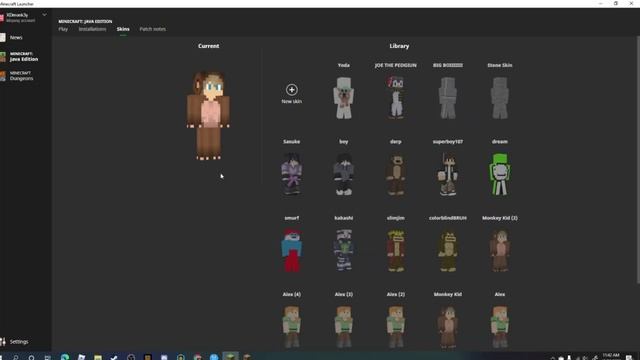The image size is (640, 360).
Task: Open the Patch notes tab
Action: (153, 29)
